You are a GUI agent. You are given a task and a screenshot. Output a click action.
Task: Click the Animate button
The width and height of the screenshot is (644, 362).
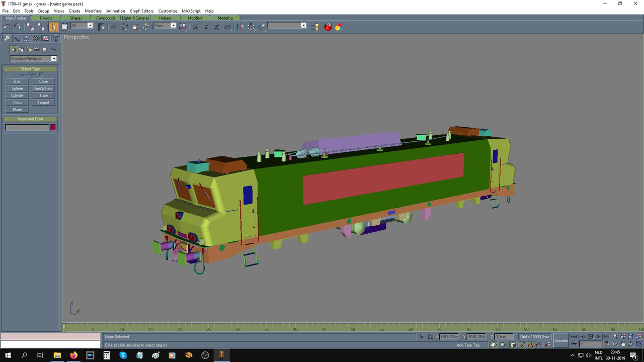pyautogui.click(x=561, y=340)
